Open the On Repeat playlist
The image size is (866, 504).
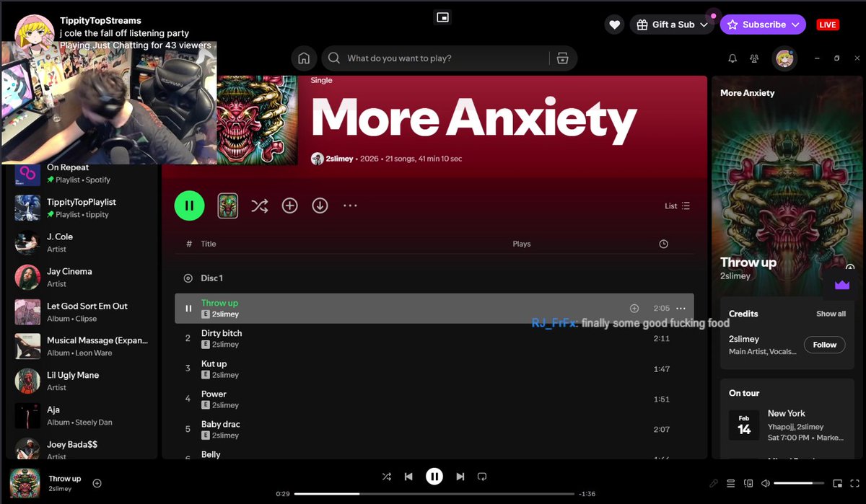(82, 173)
